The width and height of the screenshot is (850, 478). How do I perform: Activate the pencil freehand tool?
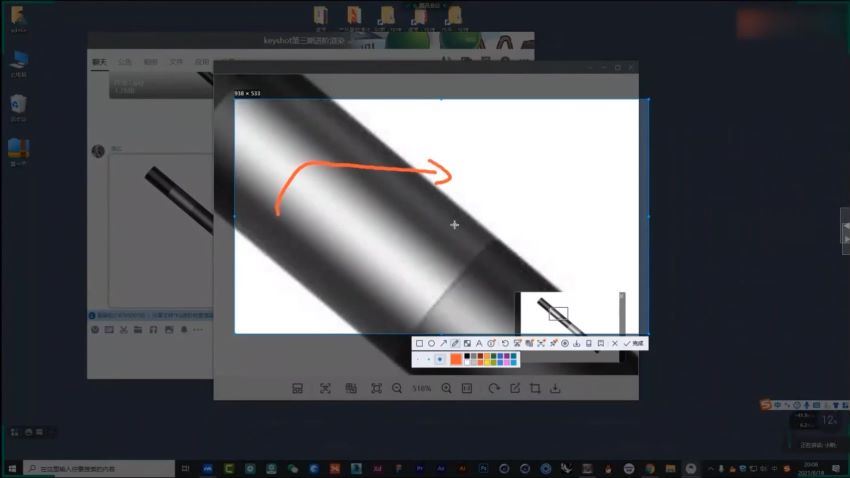(x=455, y=343)
